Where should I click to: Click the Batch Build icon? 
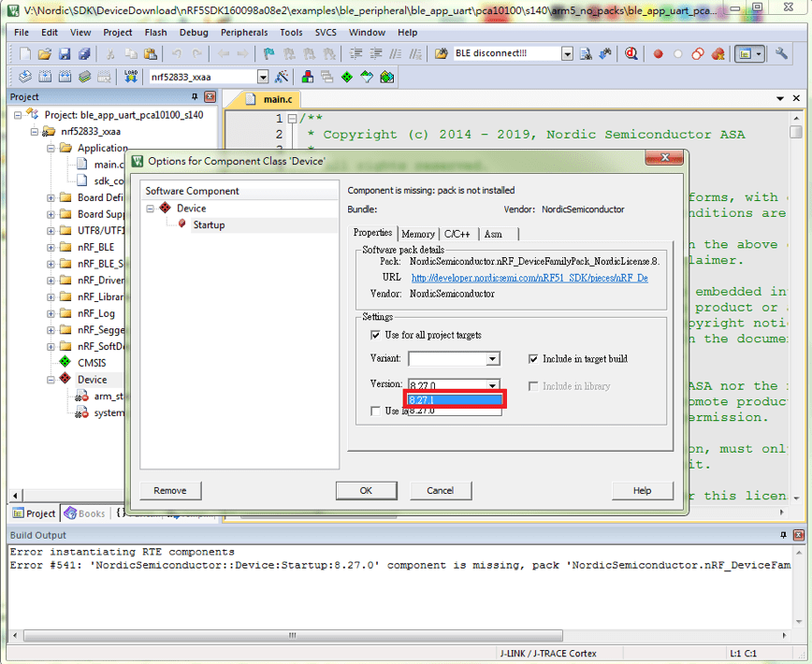[x=84, y=77]
